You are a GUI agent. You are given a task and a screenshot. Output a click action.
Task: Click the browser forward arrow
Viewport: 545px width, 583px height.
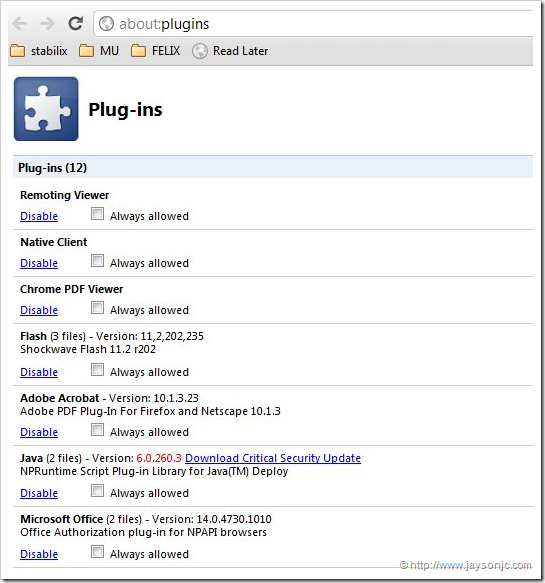(47, 24)
